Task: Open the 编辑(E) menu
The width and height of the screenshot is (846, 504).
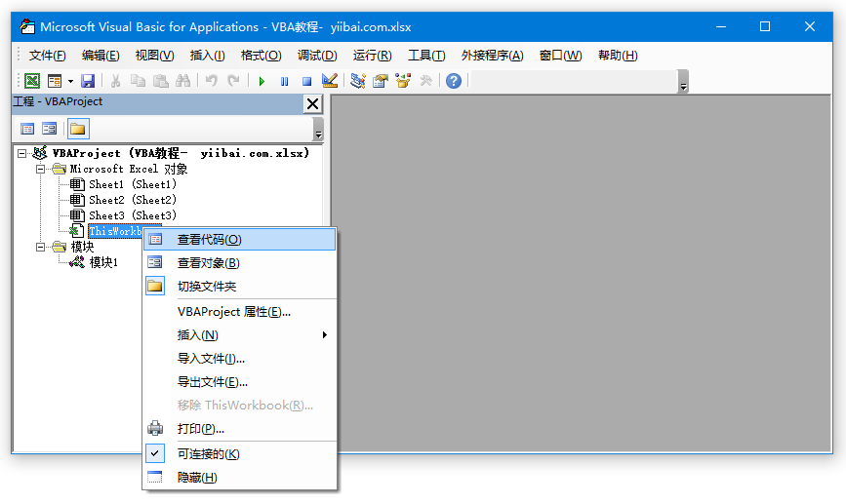Action: [x=101, y=56]
